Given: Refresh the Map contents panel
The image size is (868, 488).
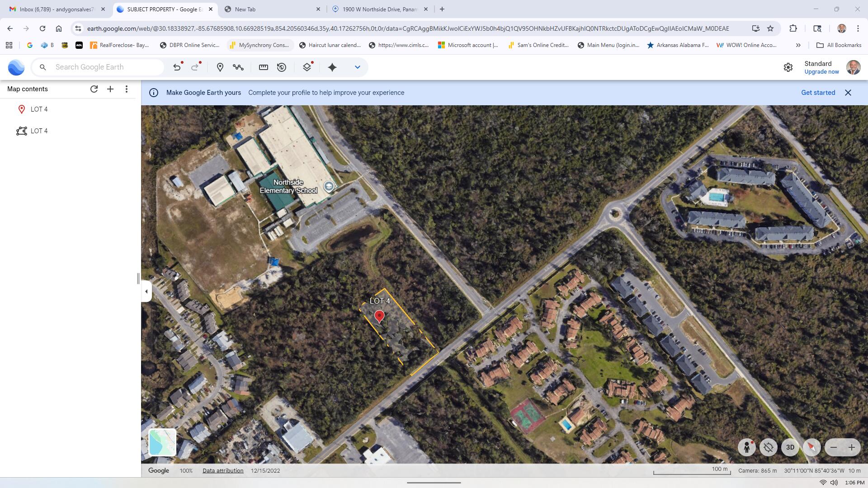Looking at the screenshot, I should [x=94, y=89].
